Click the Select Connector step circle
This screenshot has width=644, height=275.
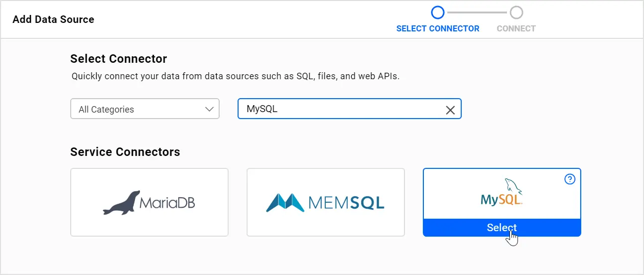[x=437, y=12]
